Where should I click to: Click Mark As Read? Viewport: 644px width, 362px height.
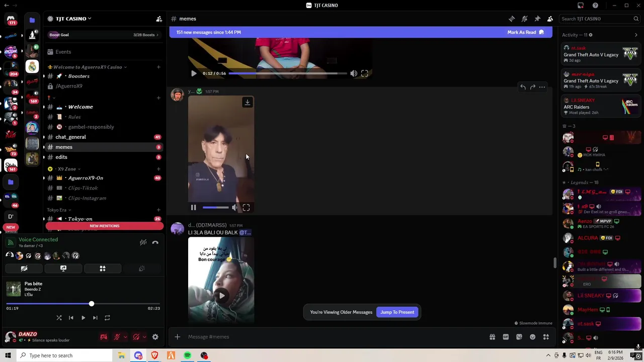526,32
